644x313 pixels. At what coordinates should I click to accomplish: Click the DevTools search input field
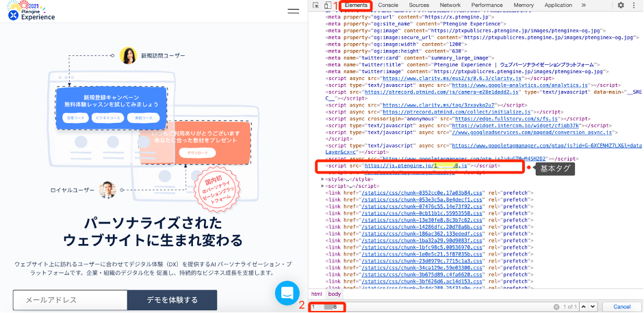click(430, 307)
